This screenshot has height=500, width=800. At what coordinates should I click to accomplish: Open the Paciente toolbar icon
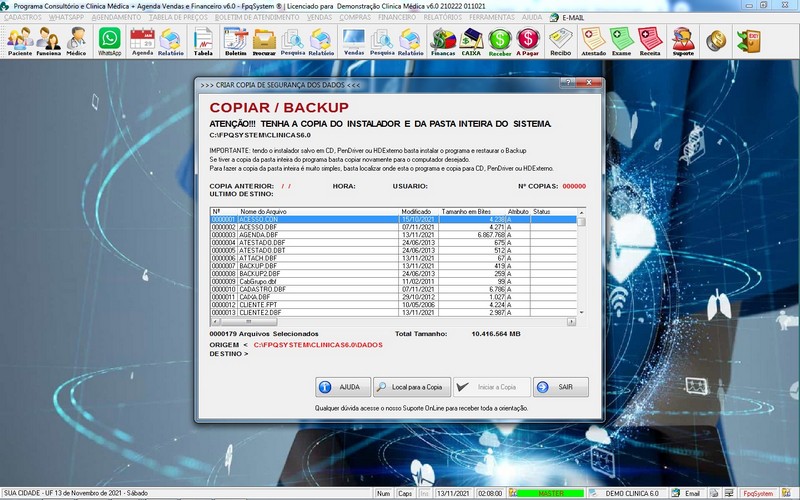[x=20, y=41]
